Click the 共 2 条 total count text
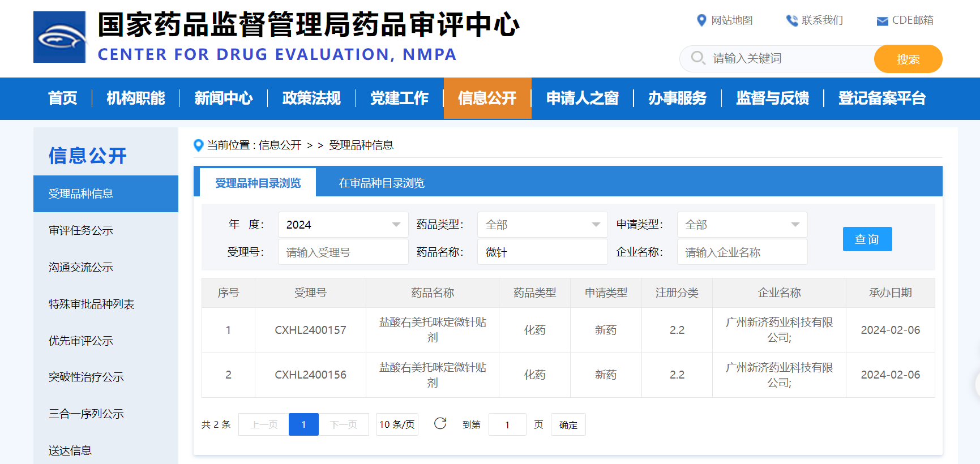The width and height of the screenshot is (980, 464). click(x=216, y=424)
